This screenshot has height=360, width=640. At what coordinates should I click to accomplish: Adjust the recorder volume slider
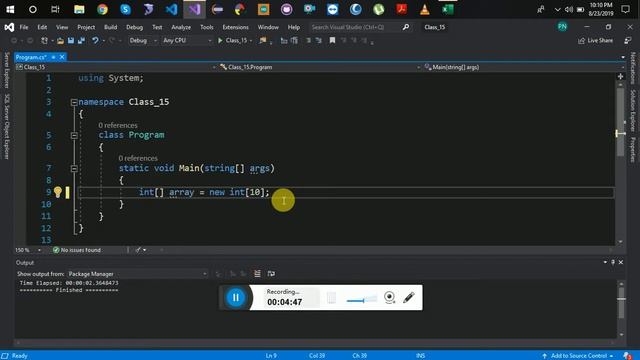tap(362, 300)
